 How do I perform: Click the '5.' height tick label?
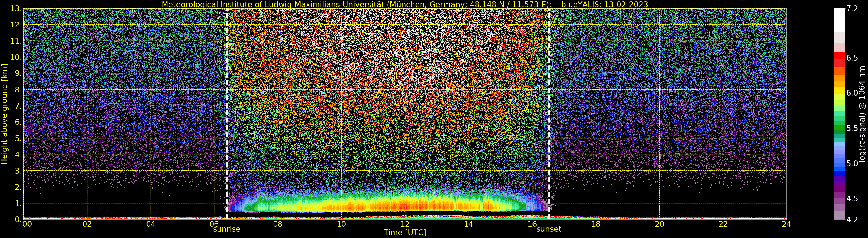click(18, 138)
